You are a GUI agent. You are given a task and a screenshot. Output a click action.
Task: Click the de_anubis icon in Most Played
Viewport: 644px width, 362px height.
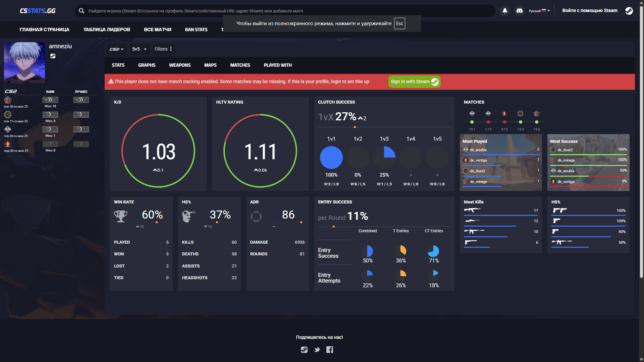coord(466,149)
